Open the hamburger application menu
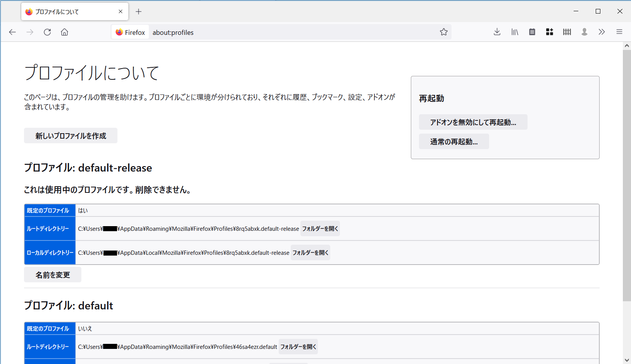This screenshot has width=631, height=364. click(x=619, y=32)
